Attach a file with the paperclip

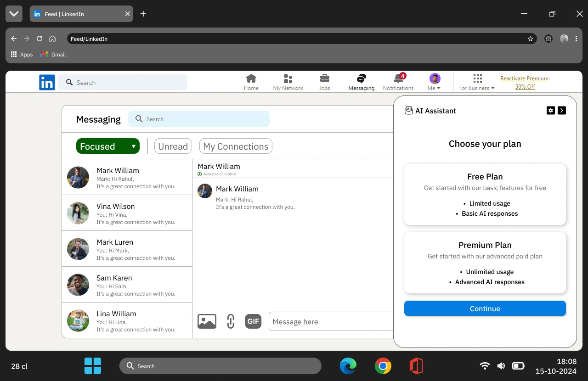[231, 321]
